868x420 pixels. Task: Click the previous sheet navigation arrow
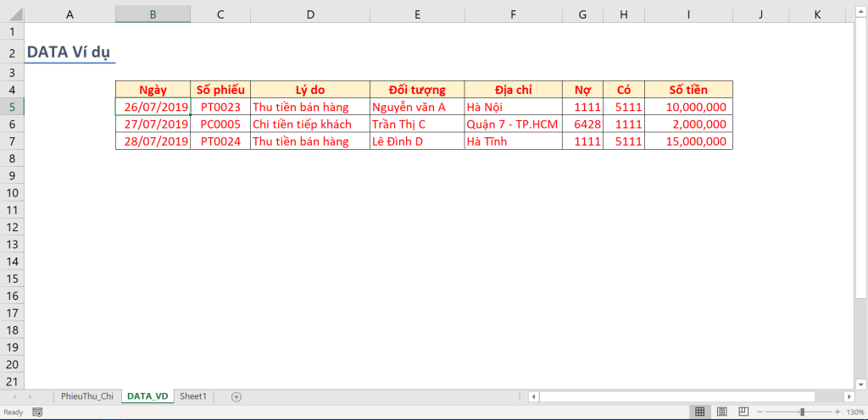coord(14,396)
